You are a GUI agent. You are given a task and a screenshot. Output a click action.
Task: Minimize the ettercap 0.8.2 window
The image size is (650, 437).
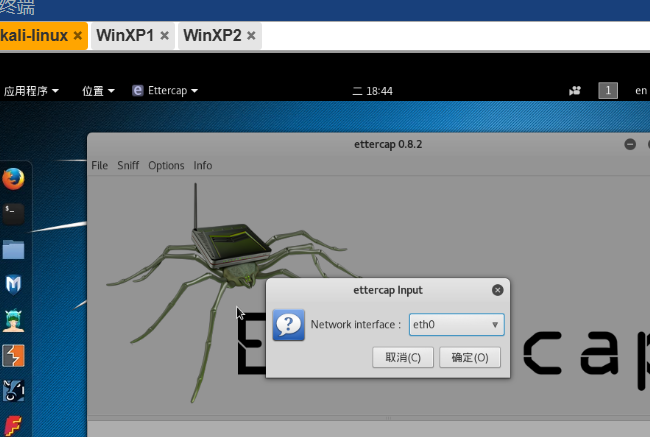point(630,144)
